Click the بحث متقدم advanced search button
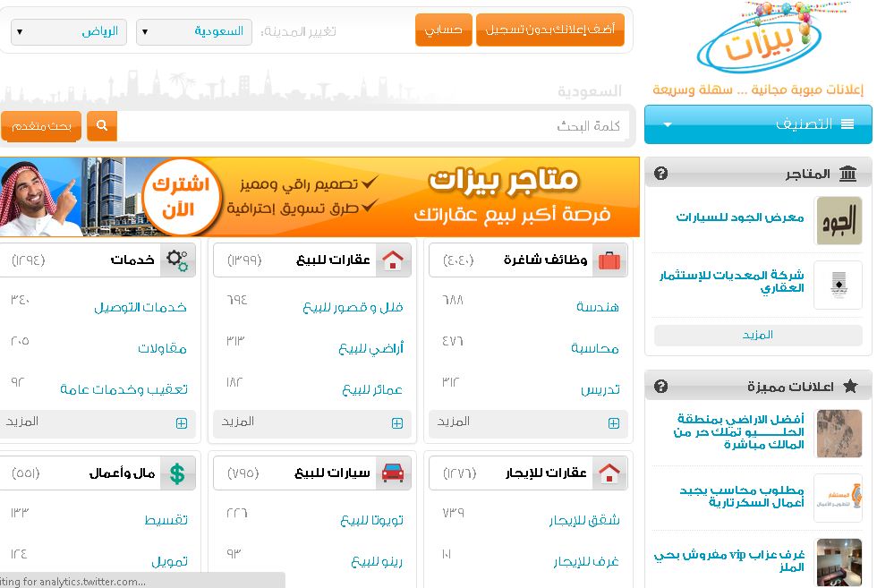Image resolution: width=877 pixels, height=588 pixels. pyautogui.click(x=41, y=126)
